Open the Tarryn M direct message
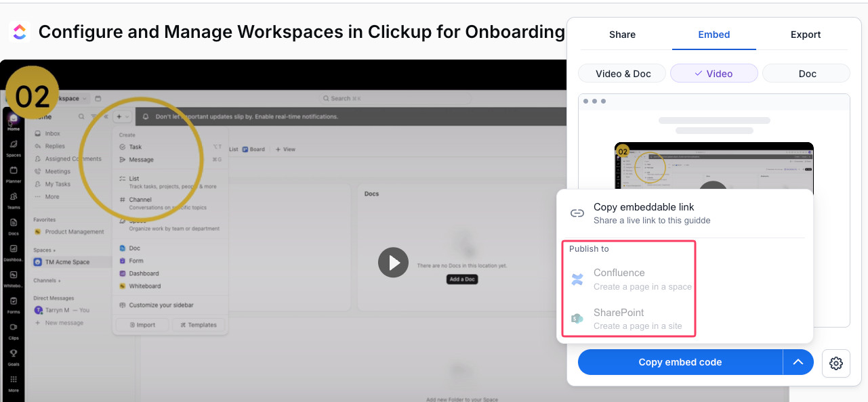The height and width of the screenshot is (402, 868). (x=62, y=310)
